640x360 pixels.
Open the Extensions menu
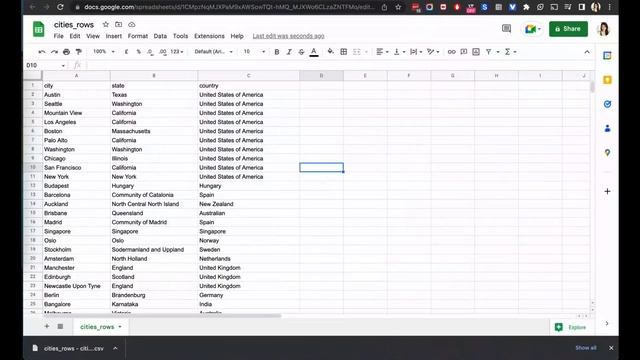(x=209, y=36)
